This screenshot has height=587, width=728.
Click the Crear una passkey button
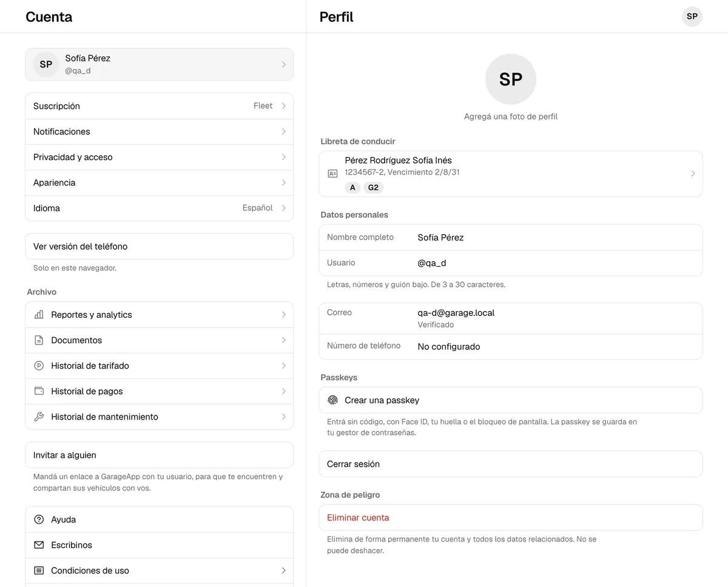tap(511, 400)
